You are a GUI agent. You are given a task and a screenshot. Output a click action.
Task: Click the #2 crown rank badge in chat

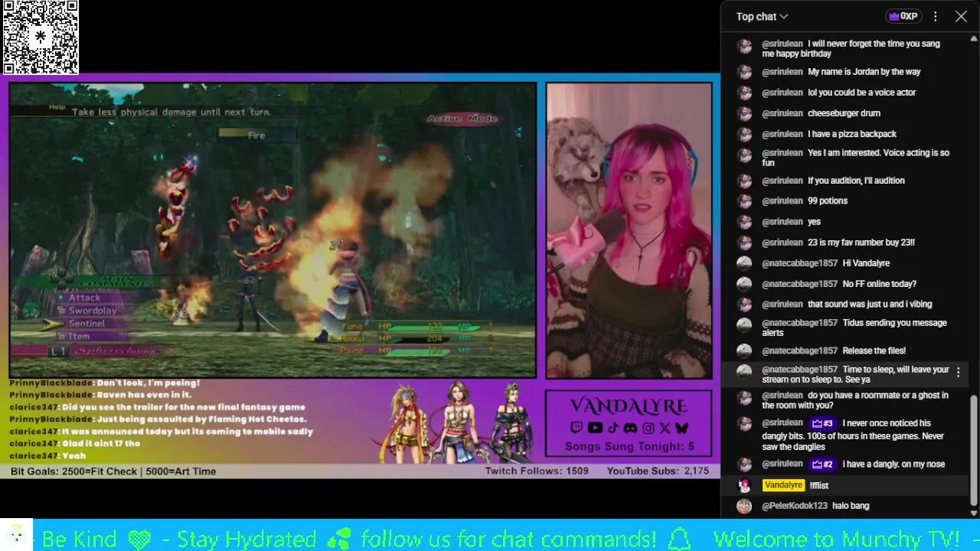(x=822, y=465)
